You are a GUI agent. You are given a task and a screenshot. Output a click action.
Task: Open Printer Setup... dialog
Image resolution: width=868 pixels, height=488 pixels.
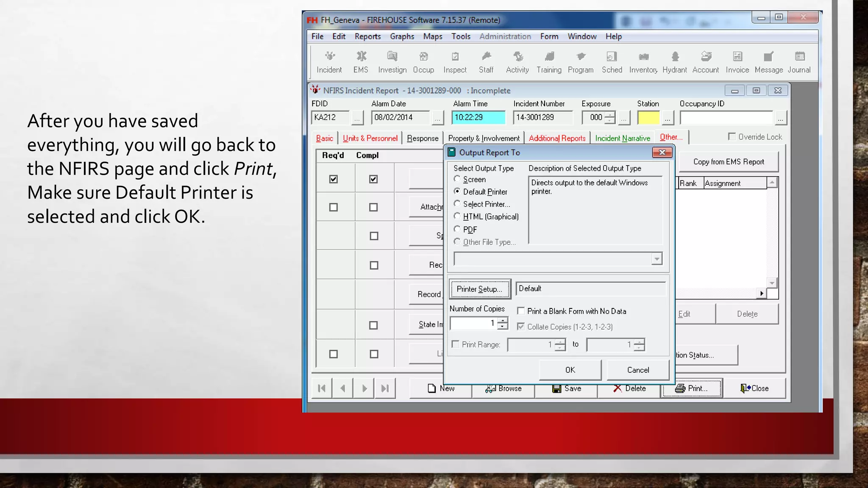[479, 289]
